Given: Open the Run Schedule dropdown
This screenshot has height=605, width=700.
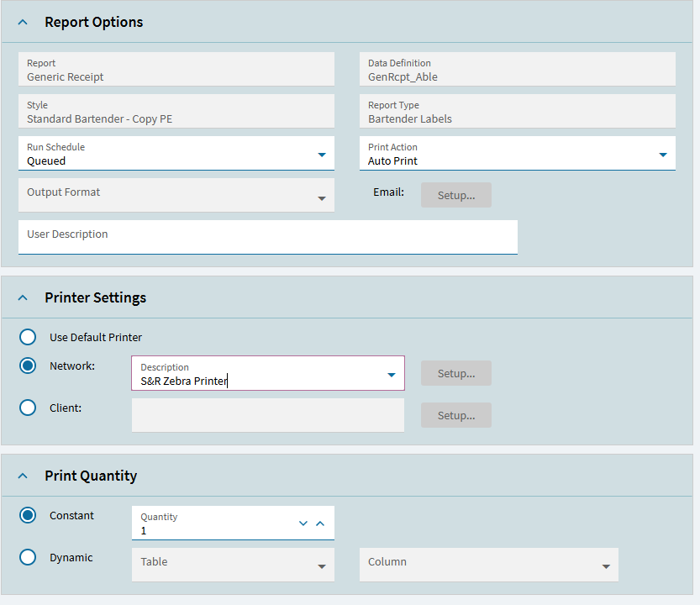Looking at the screenshot, I should [321, 155].
